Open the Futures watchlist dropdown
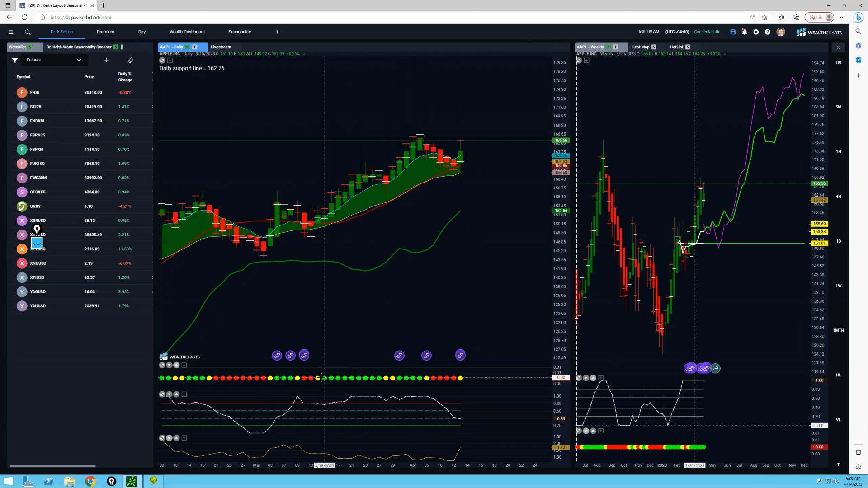 [x=54, y=60]
